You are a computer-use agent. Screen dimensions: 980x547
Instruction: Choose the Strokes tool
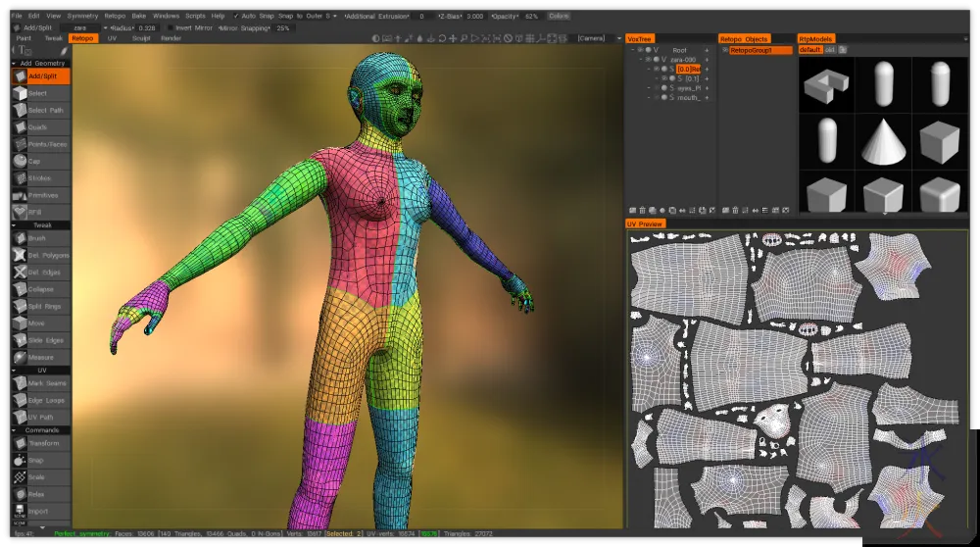coord(40,178)
